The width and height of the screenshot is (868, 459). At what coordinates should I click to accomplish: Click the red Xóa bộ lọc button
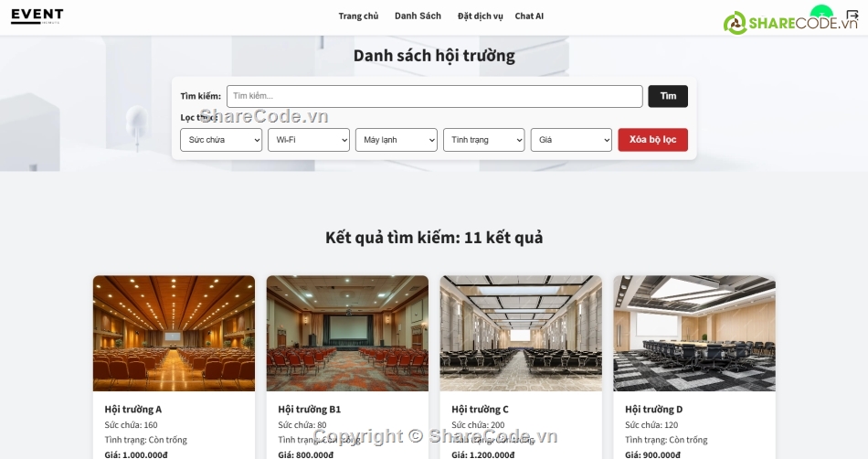coord(652,140)
